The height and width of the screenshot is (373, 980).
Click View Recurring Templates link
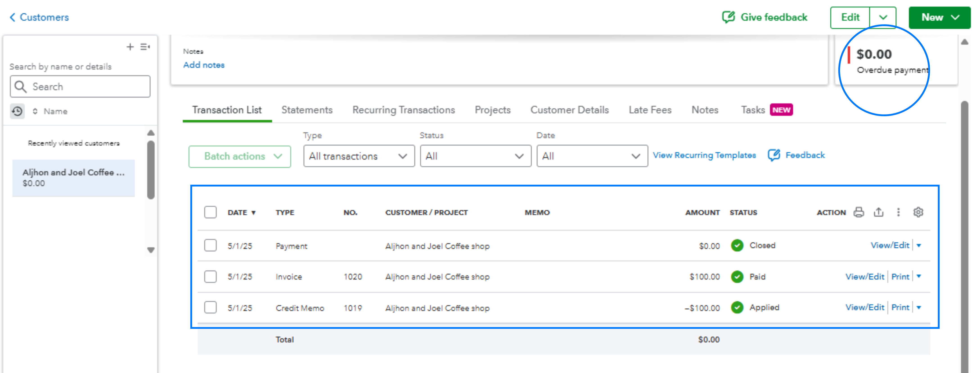coord(704,155)
